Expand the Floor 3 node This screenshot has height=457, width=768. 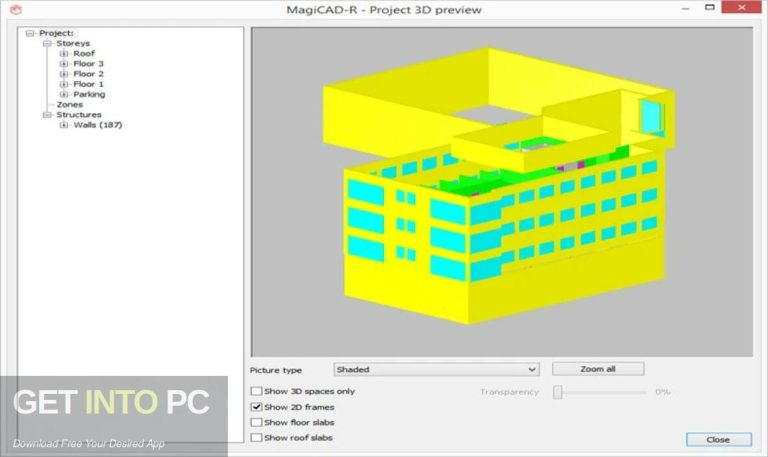coord(64,64)
